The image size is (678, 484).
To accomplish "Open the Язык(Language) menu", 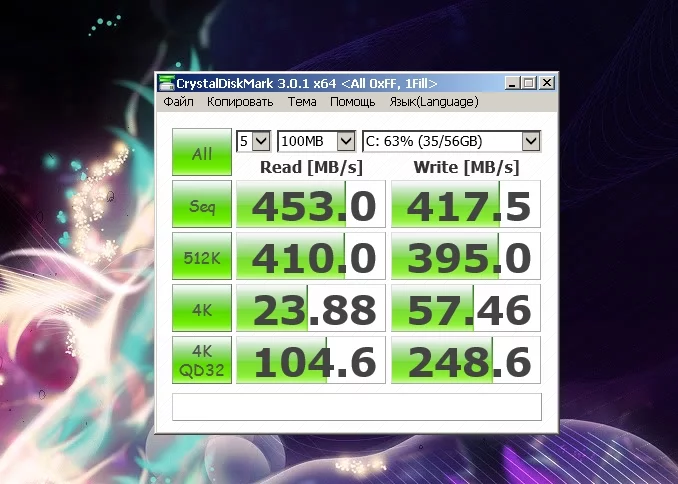I will pos(434,102).
